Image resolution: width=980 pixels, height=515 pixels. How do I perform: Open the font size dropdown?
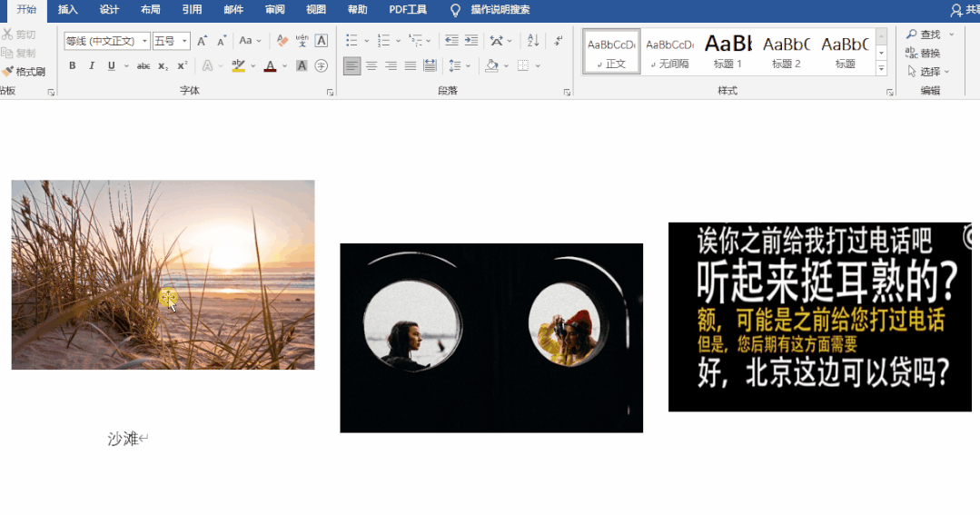tap(184, 42)
